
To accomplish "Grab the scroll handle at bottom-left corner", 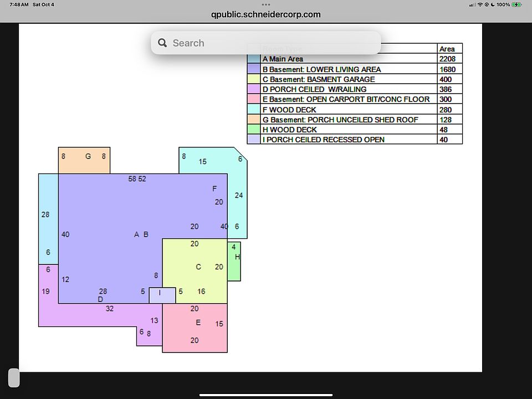I will pos(14,377).
